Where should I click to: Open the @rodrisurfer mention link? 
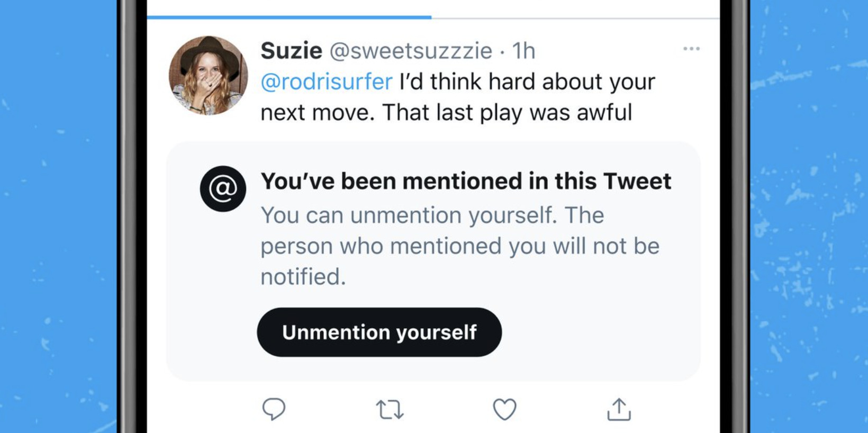[327, 82]
